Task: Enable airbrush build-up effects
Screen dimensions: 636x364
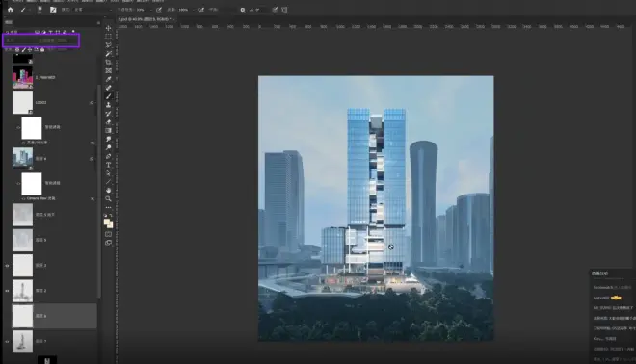Action: pyautogui.click(x=200, y=10)
